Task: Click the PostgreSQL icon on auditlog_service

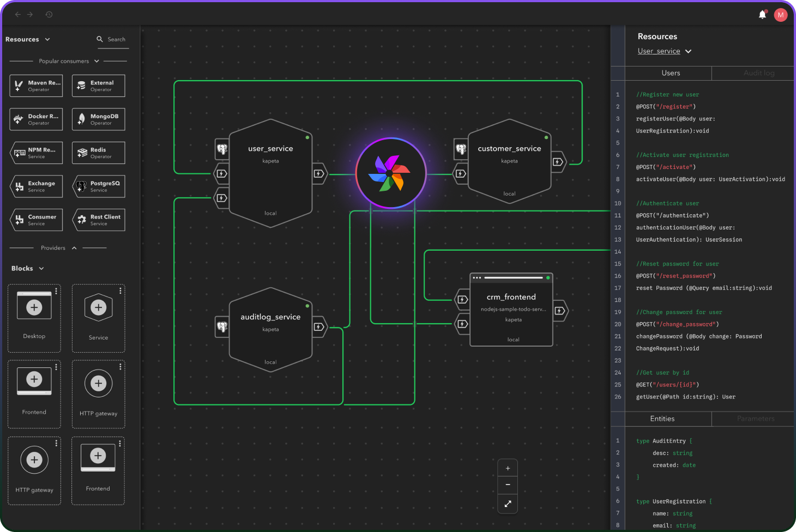Action: point(222,327)
